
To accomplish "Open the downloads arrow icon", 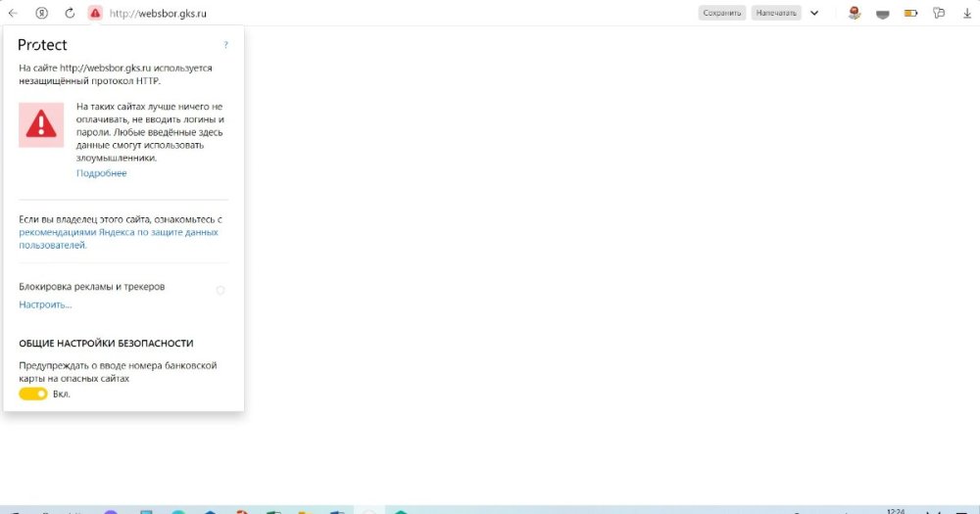I will point(967,13).
